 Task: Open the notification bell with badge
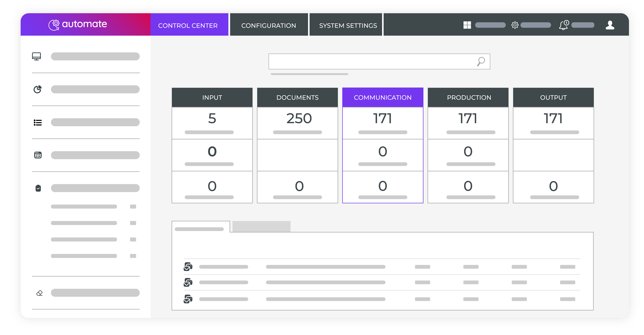564,25
